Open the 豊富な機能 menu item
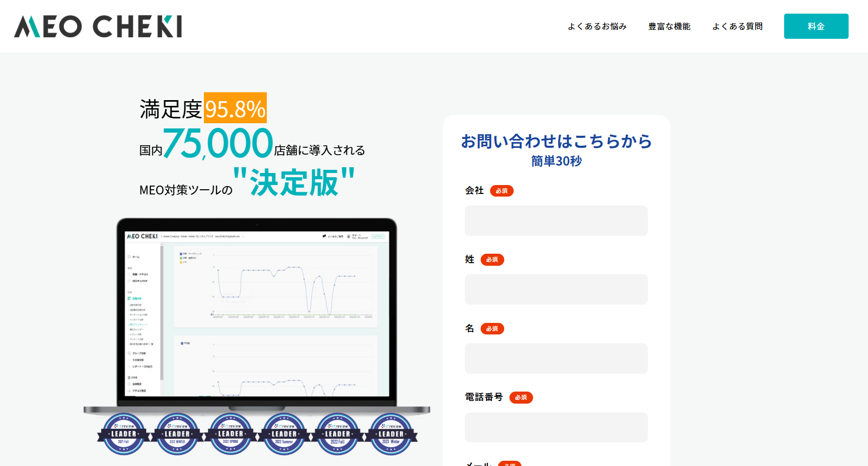The width and height of the screenshot is (868, 466). click(x=669, y=26)
